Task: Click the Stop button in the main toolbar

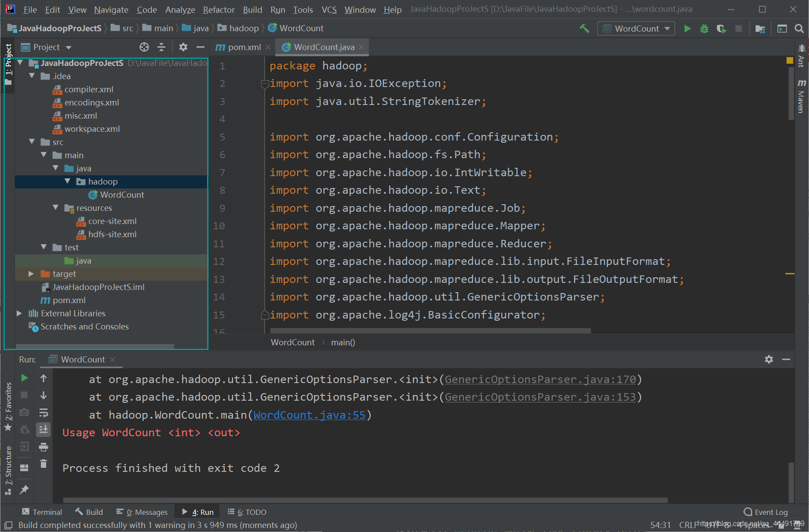Action: click(739, 29)
